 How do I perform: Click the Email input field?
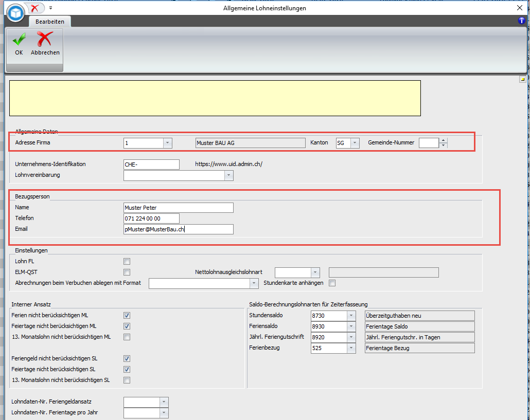tap(178, 229)
